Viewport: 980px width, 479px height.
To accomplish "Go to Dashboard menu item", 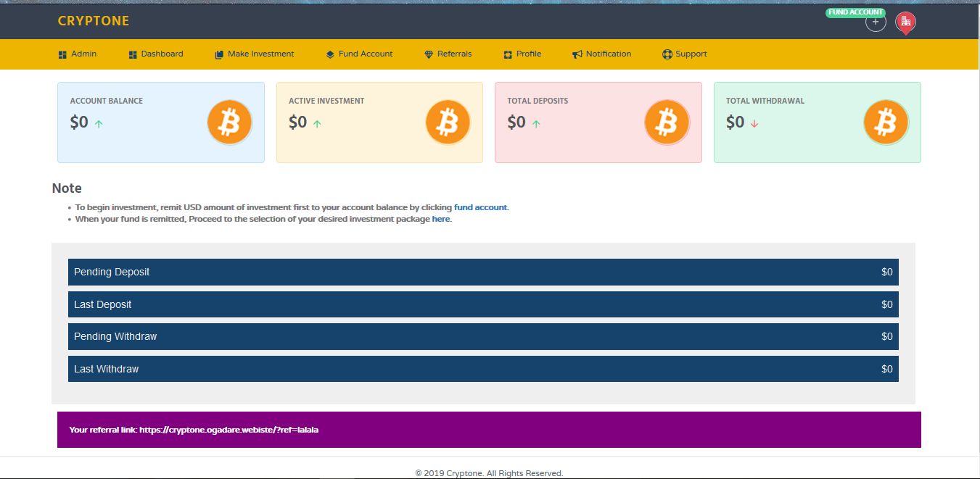I will coord(156,54).
